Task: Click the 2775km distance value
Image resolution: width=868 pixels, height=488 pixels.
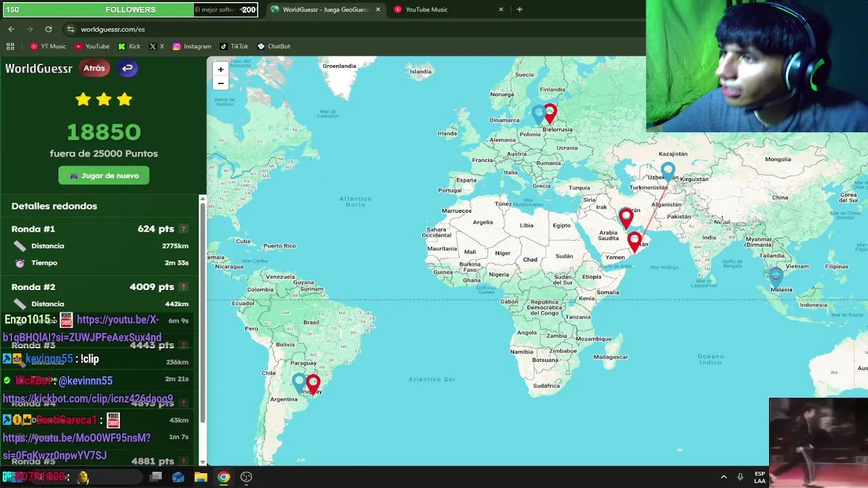Action: point(175,246)
